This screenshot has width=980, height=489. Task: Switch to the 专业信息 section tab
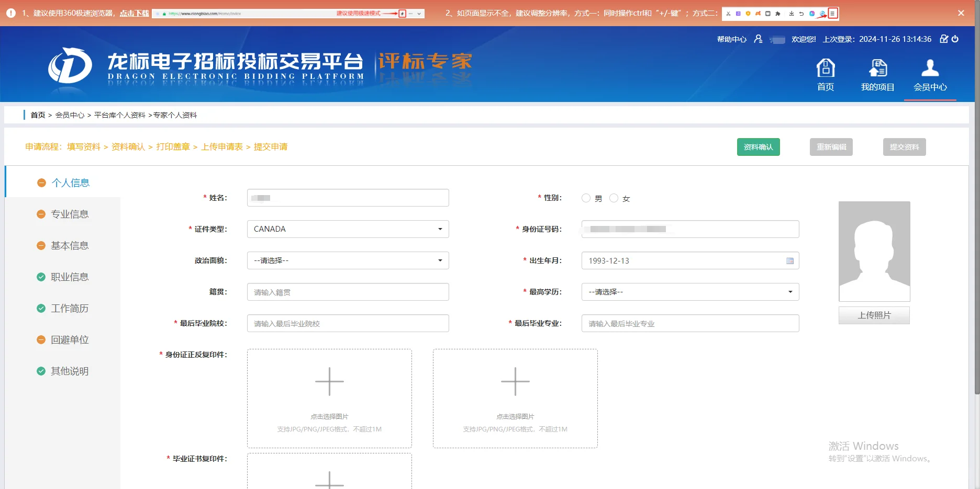tap(70, 214)
